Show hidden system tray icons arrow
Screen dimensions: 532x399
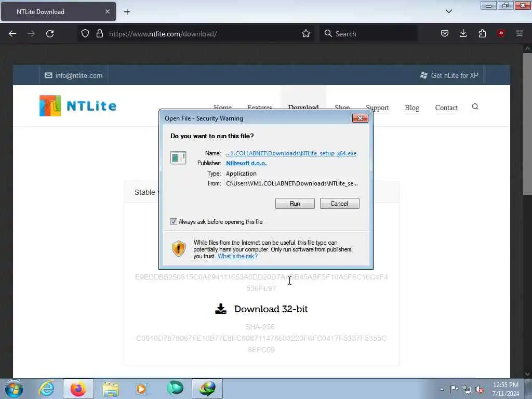click(x=442, y=389)
